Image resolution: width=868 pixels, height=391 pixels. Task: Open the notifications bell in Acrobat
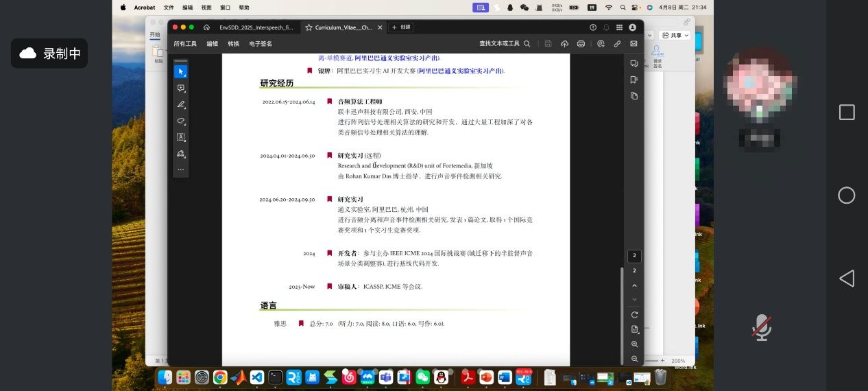(x=606, y=27)
